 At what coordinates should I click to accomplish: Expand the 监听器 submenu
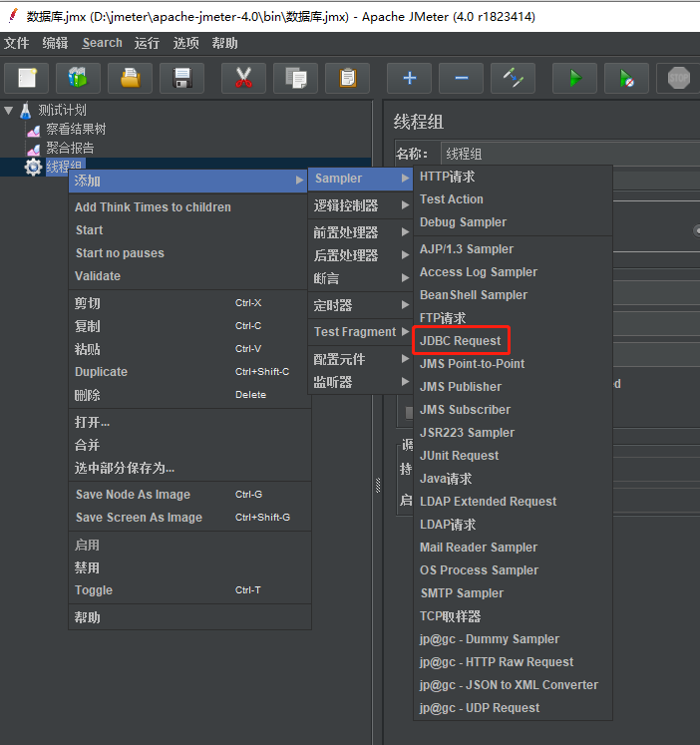click(360, 382)
